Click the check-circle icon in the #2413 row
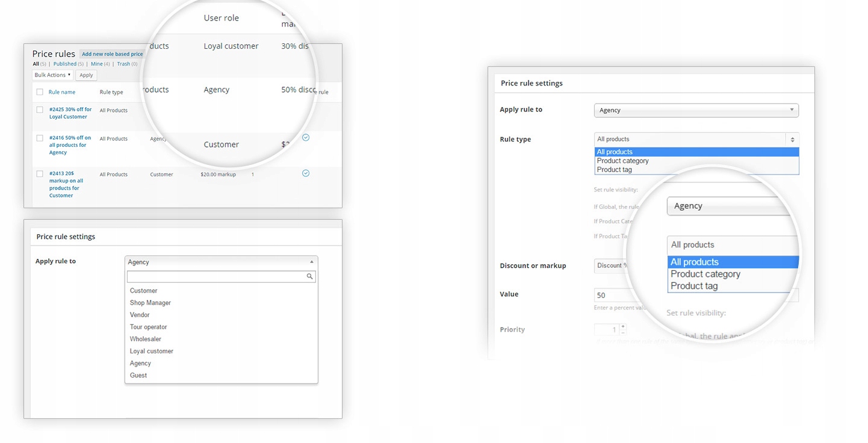 point(306,173)
